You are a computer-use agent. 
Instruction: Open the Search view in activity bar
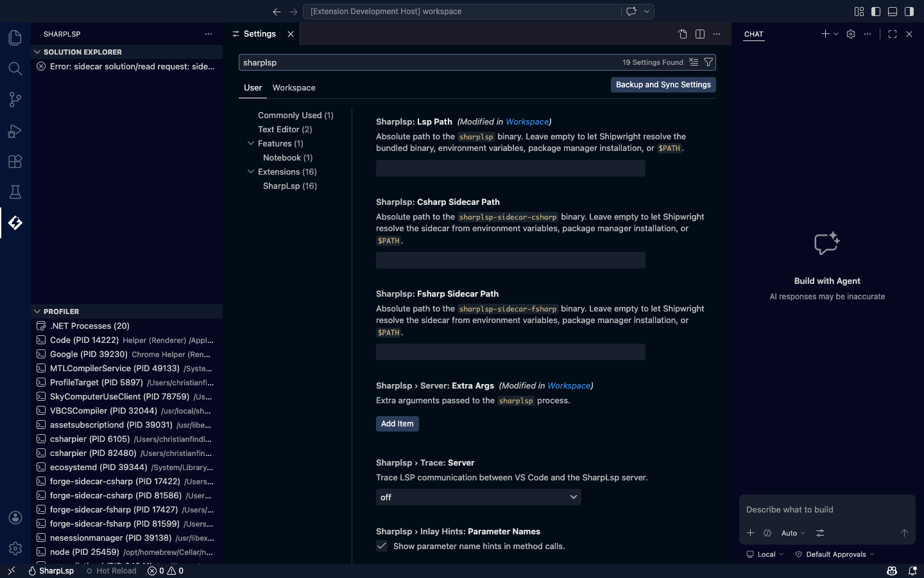[15, 69]
